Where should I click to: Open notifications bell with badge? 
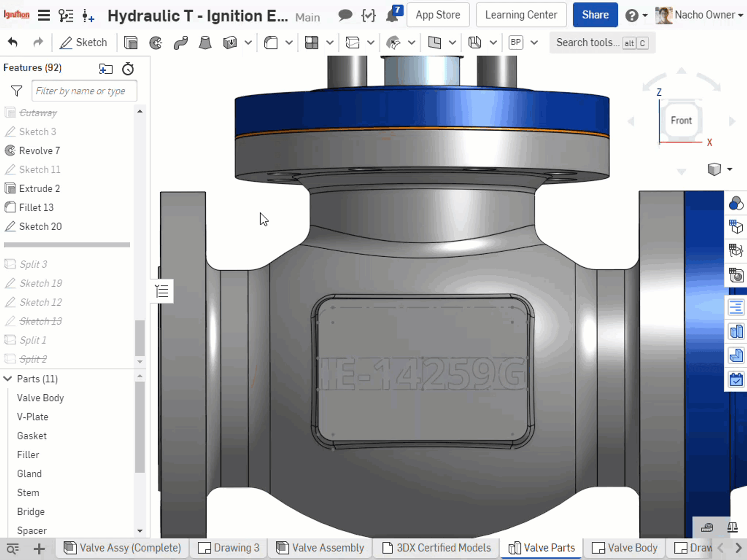pyautogui.click(x=393, y=15)
